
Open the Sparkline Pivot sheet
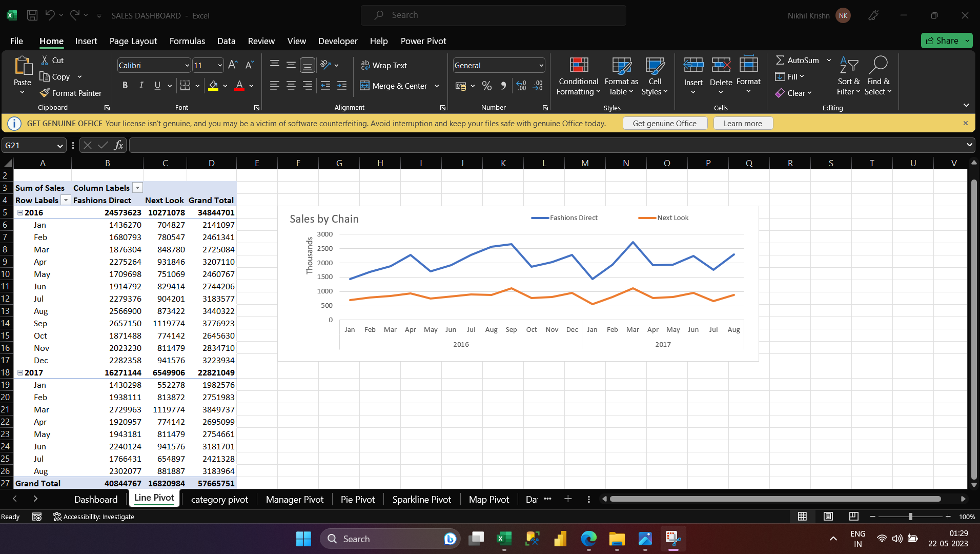421,499
